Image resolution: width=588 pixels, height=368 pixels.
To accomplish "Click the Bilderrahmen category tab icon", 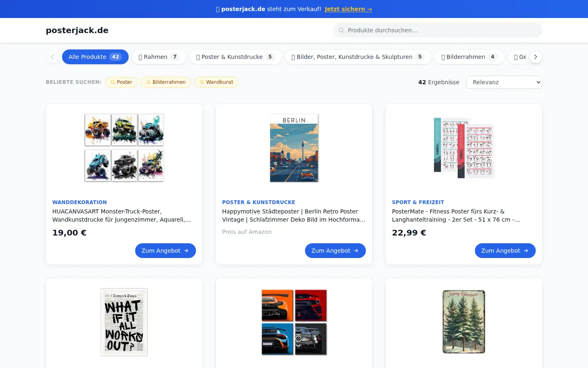I will pos(443,57).
